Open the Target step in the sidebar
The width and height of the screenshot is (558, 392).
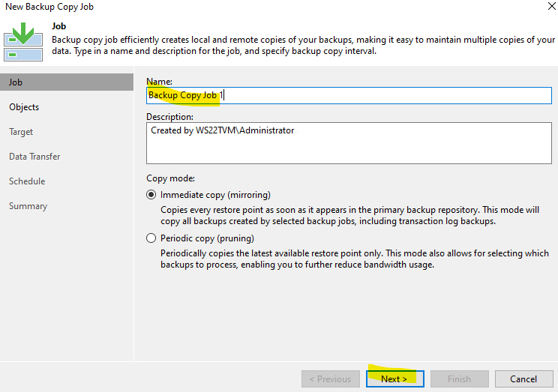click(21, 132)
